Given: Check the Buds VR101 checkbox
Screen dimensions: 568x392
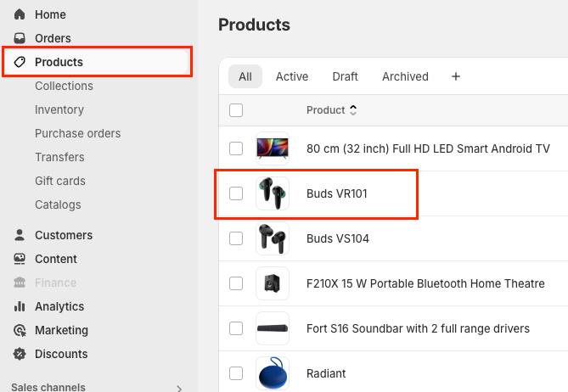Looking at the screenshot, I should (236, 193).
